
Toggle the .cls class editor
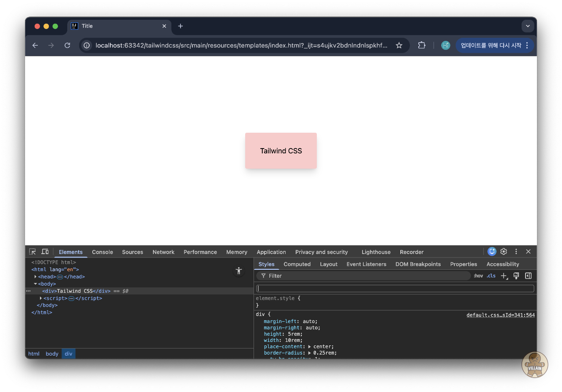[491, 276]
